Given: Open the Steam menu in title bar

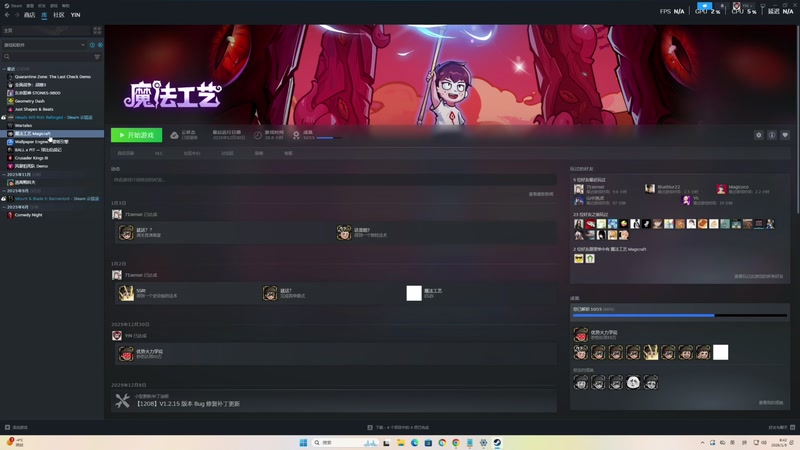Looking at the screenshot, I should coord(13,6).
